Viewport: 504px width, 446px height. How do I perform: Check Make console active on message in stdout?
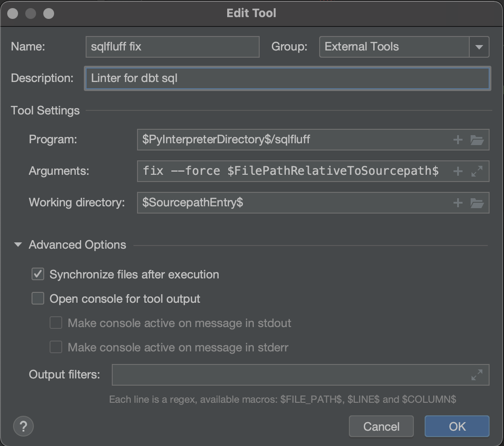(x=55, y=323)
